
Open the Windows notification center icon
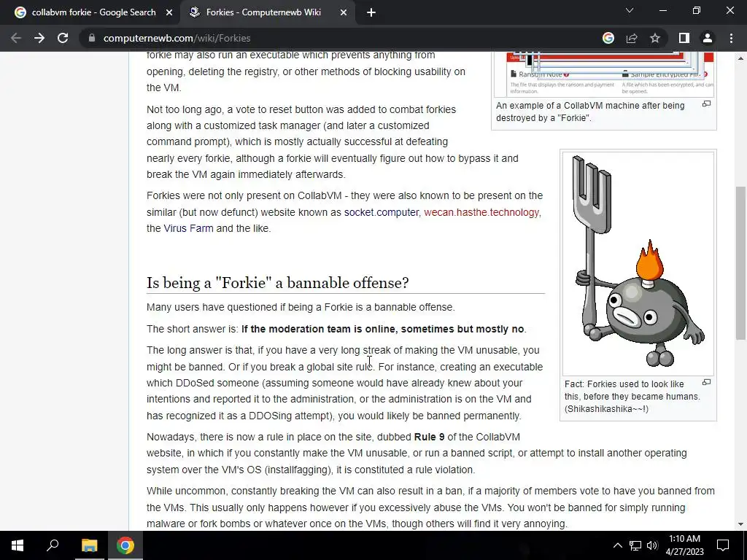coord(723,545)
